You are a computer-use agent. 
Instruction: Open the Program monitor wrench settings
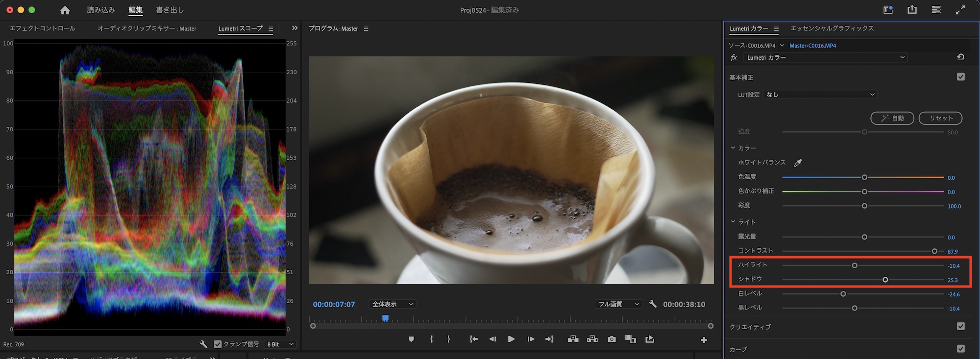(652, 304)
